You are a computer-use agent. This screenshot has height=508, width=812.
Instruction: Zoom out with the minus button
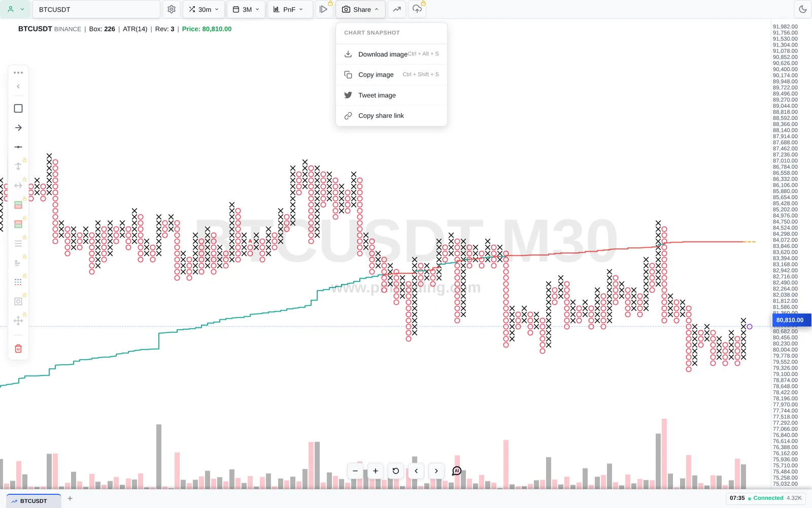coord(355,471)
